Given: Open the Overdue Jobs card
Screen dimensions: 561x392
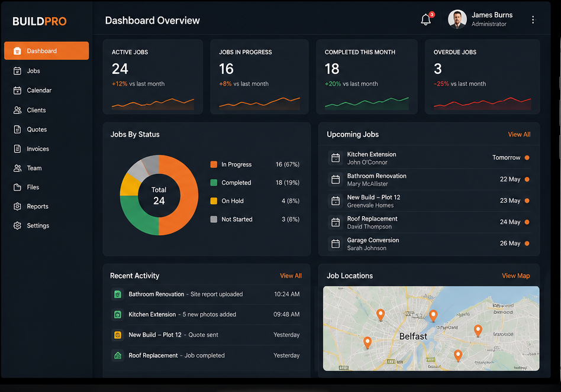Looking at the screenshot, I should coord(482,76).
